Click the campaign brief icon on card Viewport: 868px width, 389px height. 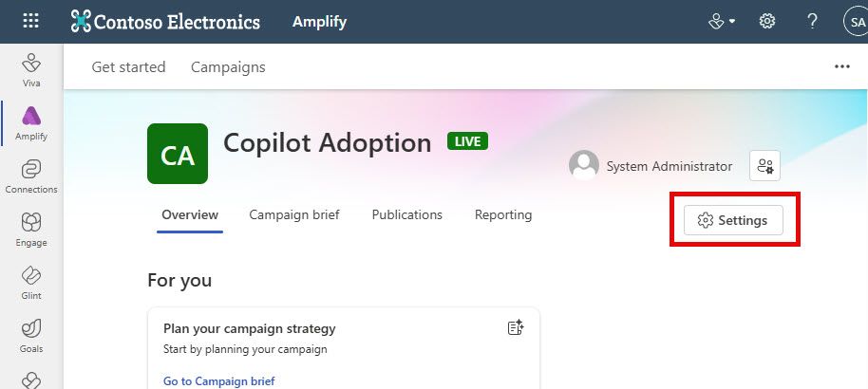tap(516, 327)
